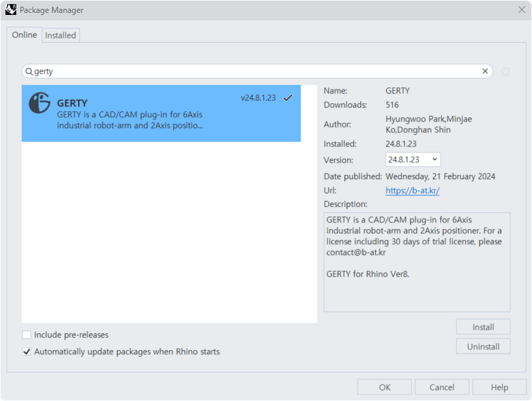Click author text Hyungwoo Park,Minjae
Image resolution: width=532 pixels, height=401 pixels.
click(429, 119)
